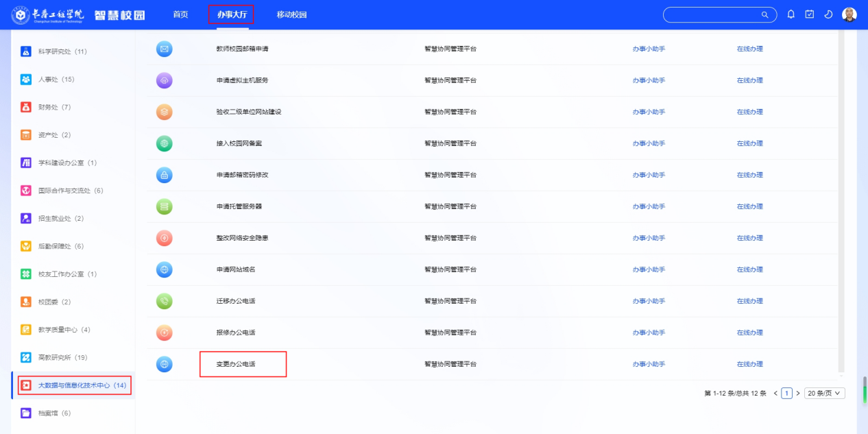The width and height of the screenshot is (868, 434).
Task: Open the user avatar profile
Action: point(849,14)
